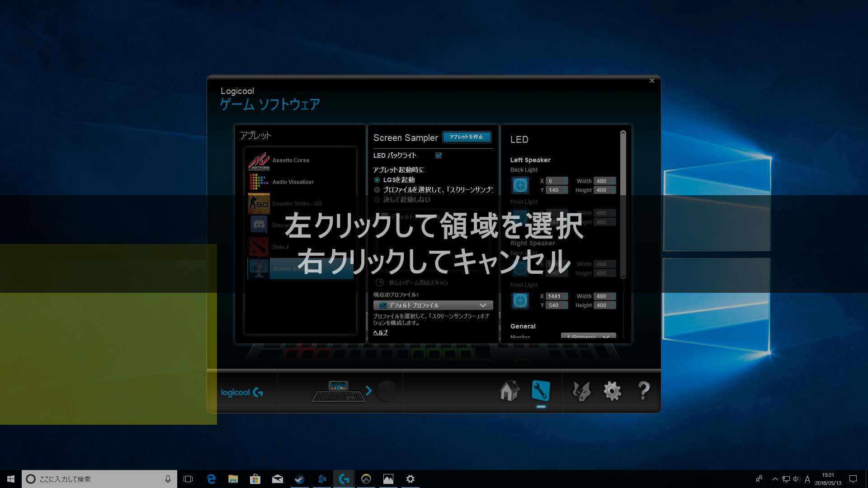Click the アプレットを停止 button
868x488 pixels.
point(467,137)
